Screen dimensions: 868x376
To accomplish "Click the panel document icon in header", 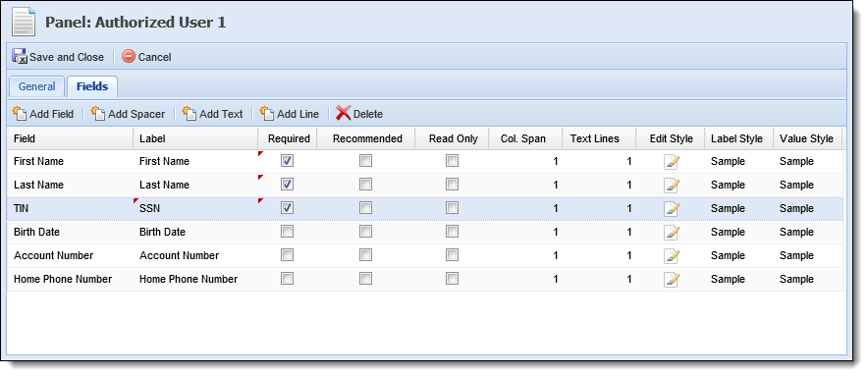I will tap(24, 23).
